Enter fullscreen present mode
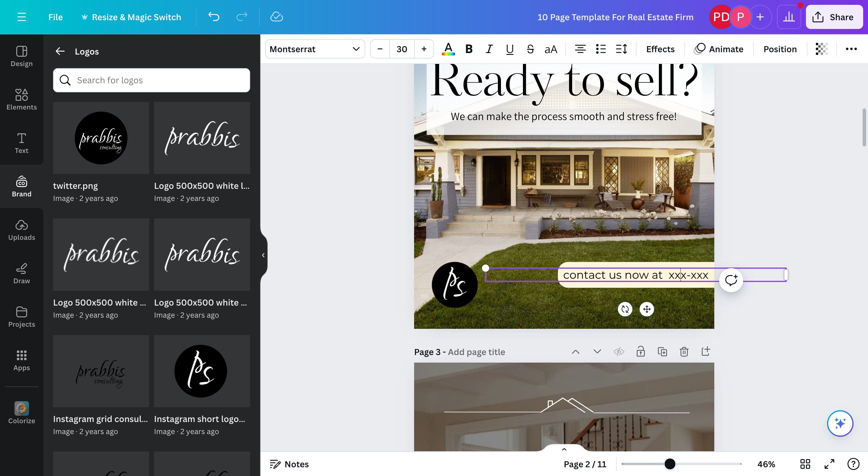 [829, 464]
